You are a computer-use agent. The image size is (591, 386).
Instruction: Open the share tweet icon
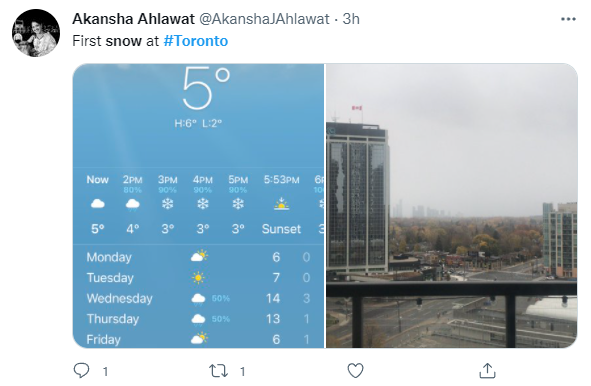point(487,371)
